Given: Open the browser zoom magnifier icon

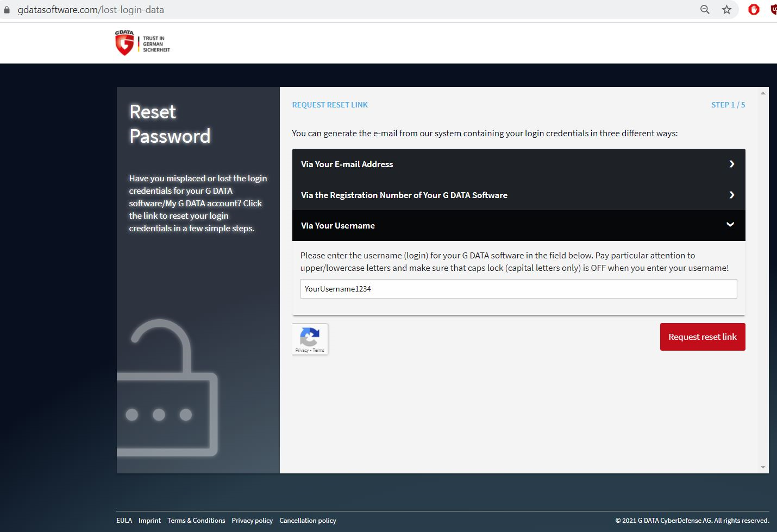Looking at the screenshot, I should (705, 10).
